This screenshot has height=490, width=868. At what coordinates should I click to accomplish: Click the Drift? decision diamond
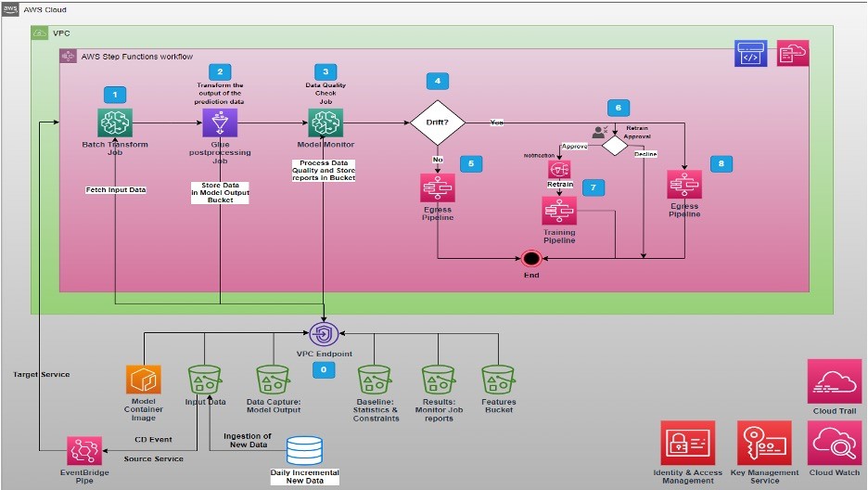(x=438, y=122)
